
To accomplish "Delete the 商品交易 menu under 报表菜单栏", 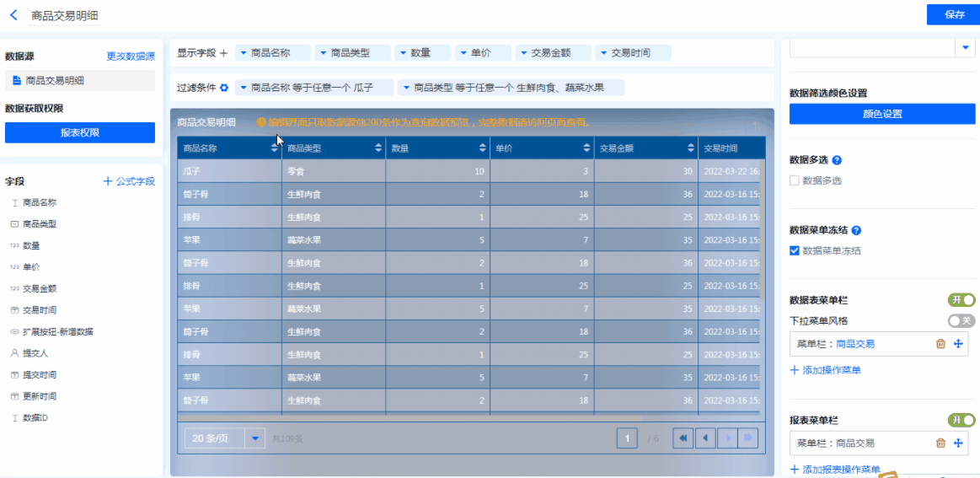I will point(940,443).
